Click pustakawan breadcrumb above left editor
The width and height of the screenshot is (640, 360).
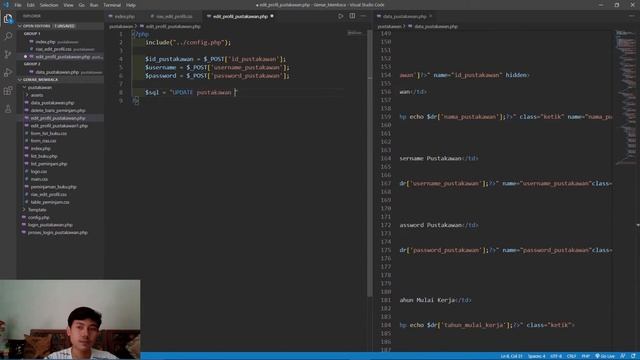click(x=121, y=27)
